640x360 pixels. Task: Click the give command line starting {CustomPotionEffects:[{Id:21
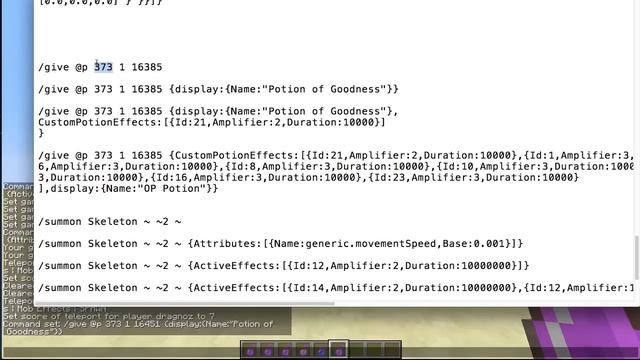point(336,155)
